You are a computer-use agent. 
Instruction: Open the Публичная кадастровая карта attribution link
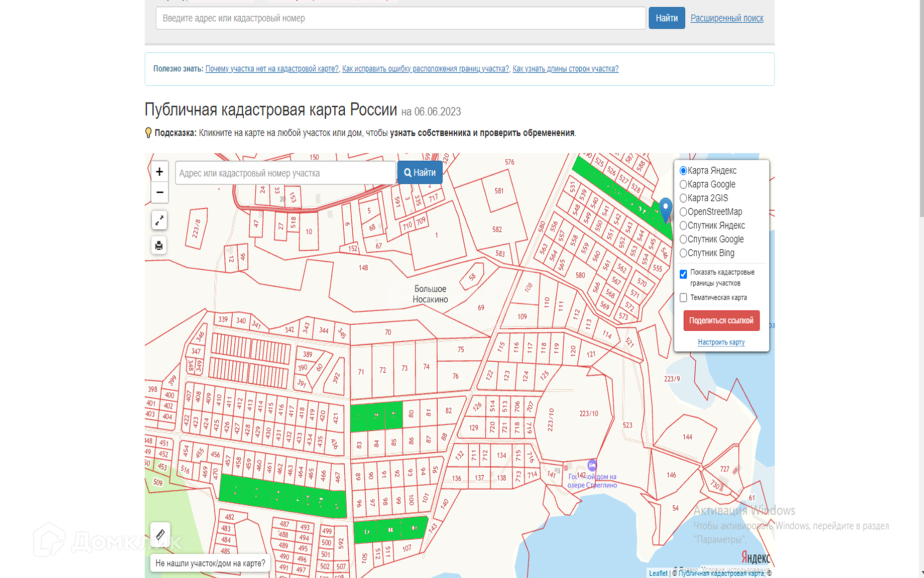pyautogui.click(x=721, y=573)
